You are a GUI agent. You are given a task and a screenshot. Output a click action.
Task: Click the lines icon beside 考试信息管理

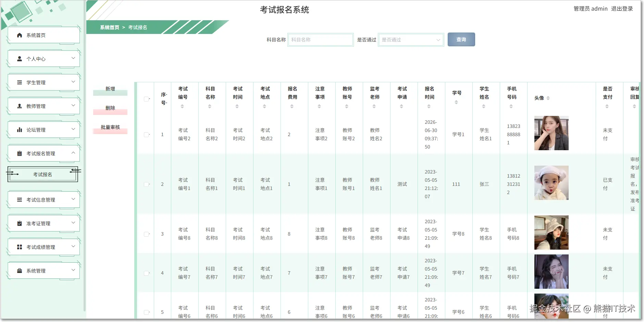(x=20, y=200)
